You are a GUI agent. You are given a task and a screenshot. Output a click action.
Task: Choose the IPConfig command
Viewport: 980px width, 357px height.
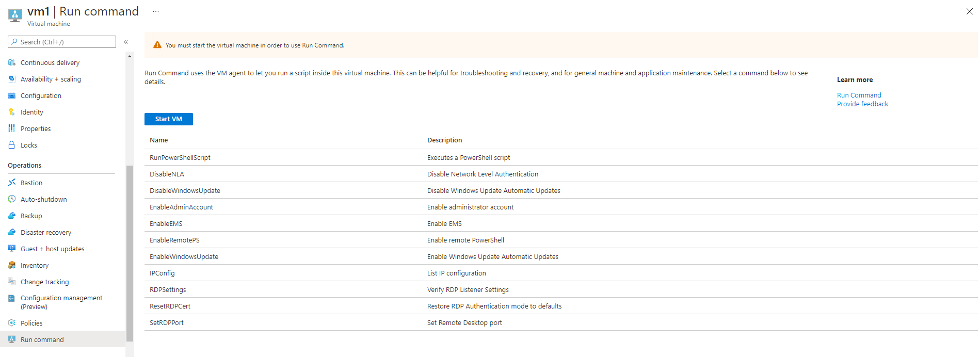[162, 273]
